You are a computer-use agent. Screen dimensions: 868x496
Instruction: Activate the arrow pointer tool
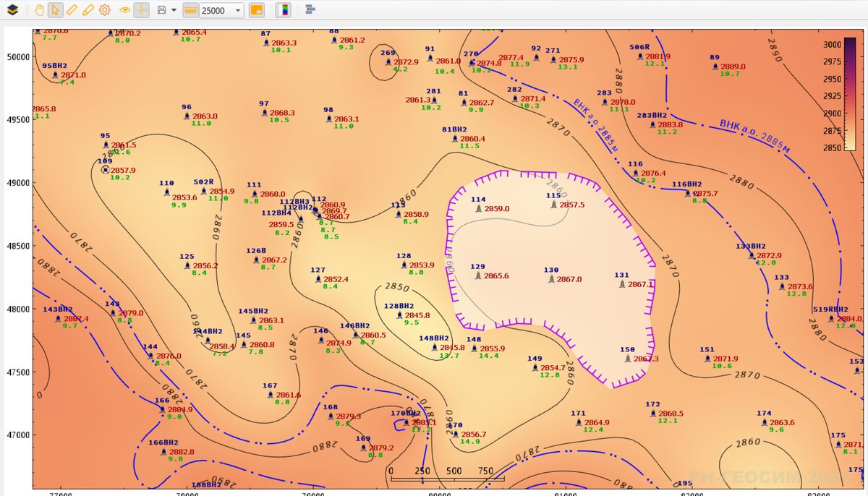[55, 10]
